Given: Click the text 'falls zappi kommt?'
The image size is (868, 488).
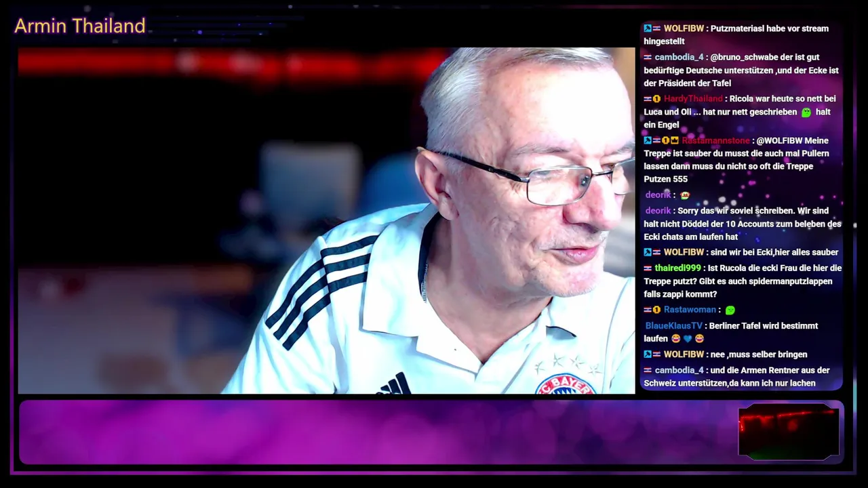Looking at the screenshot, I should pyautogui.click(x=680, y=295).
